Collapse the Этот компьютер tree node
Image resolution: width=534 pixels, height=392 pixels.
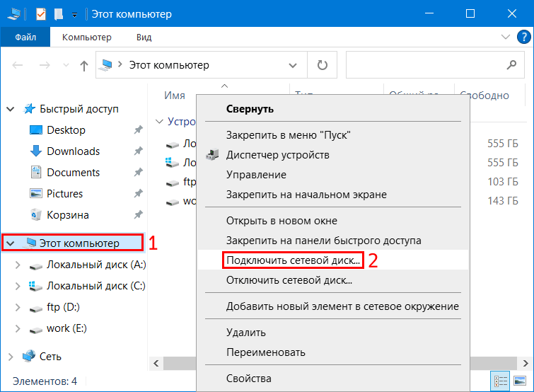[10, 243]
